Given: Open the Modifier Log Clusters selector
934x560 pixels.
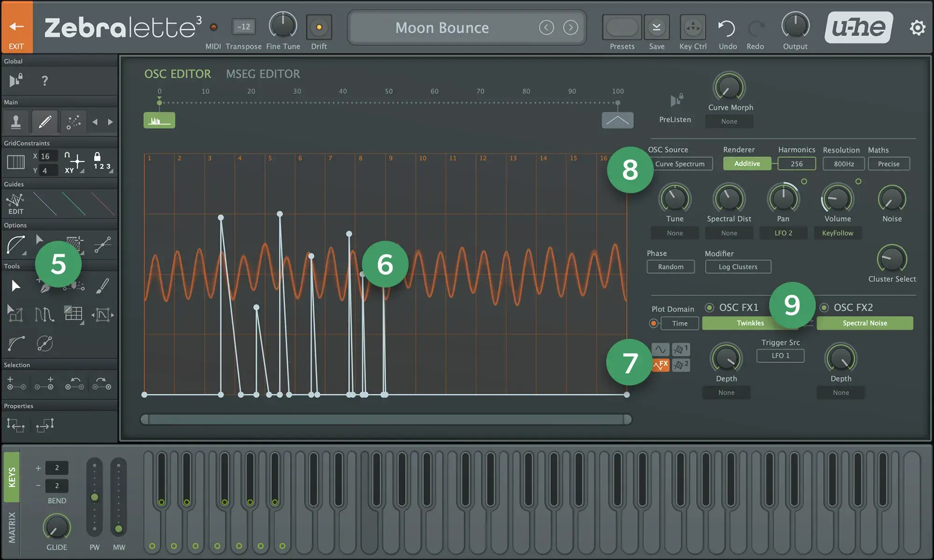Looking at the screenshot, I should pyautogui.click(x=738, y=266).
